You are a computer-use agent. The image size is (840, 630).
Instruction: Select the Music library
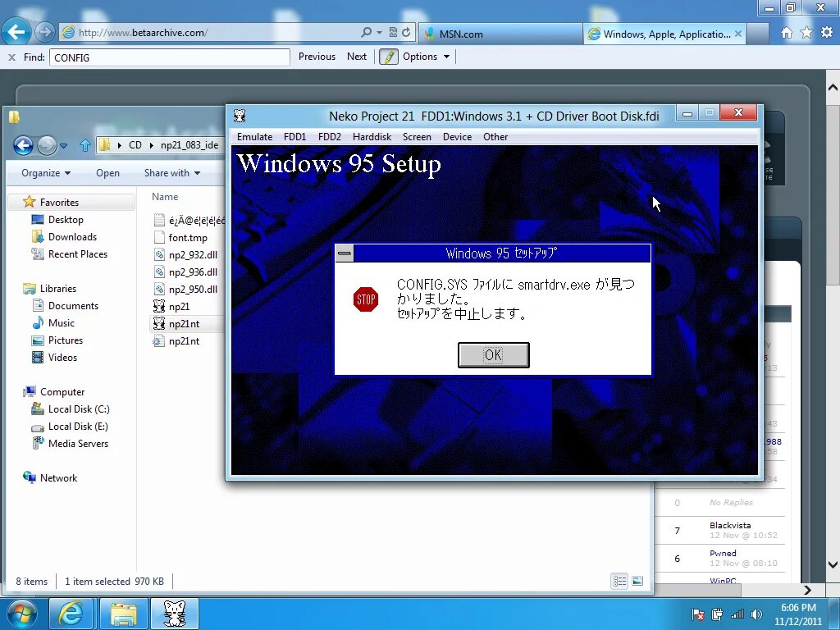pos(61,323)
